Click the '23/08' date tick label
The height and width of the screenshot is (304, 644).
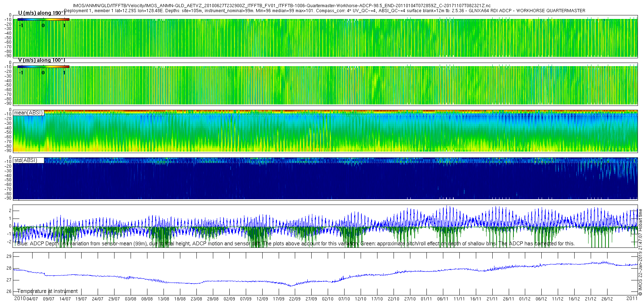pos(196,299)
